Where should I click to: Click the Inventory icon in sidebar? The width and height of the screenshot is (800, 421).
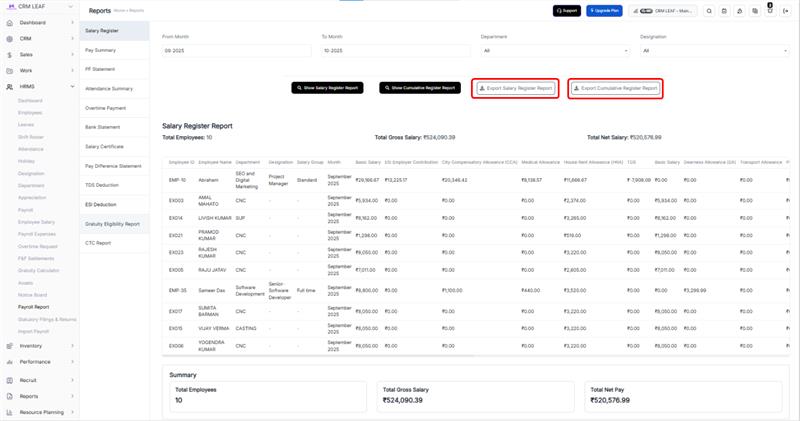(10, 346)
